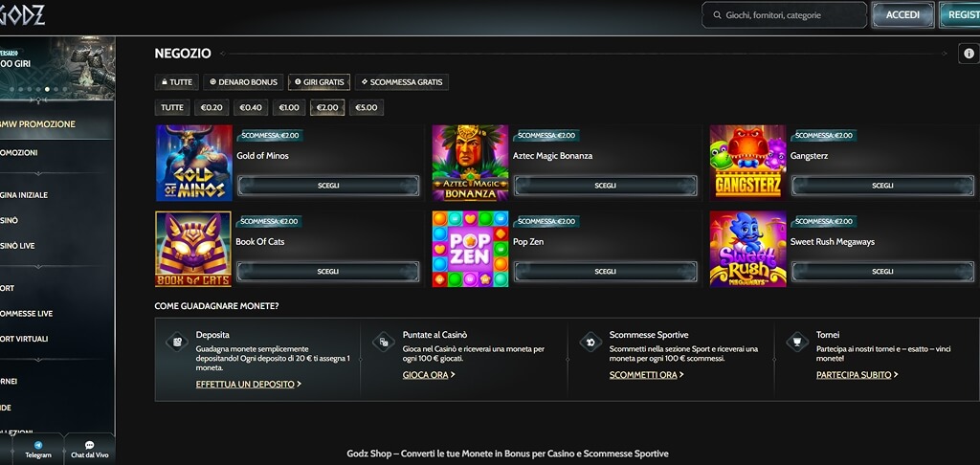This screenshot has height=465, width=980.
Task: Click Partecipa Subito link
Action: tap(857, 375)
